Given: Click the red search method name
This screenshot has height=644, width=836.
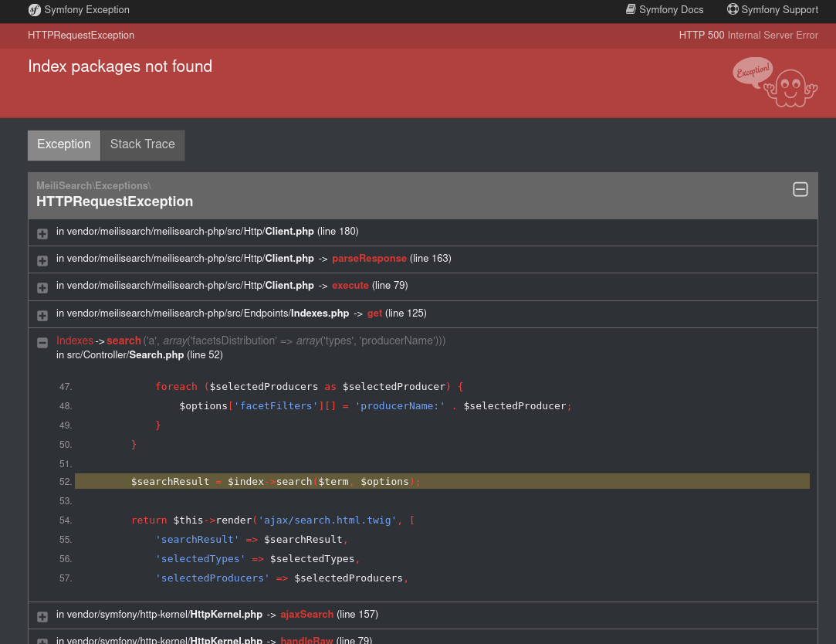Looking at the screenshot, I should (x=124, y=341).
